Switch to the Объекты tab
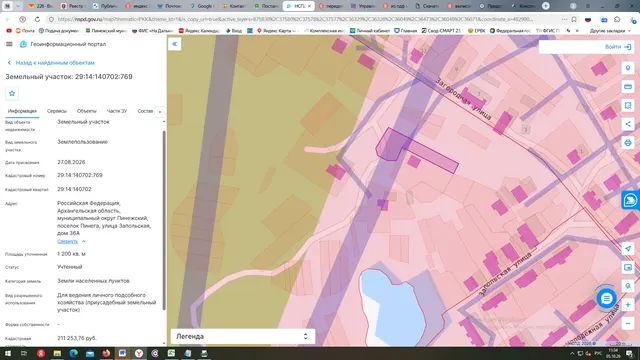Viewport: 640px width, 360px height. pos(87,111)
